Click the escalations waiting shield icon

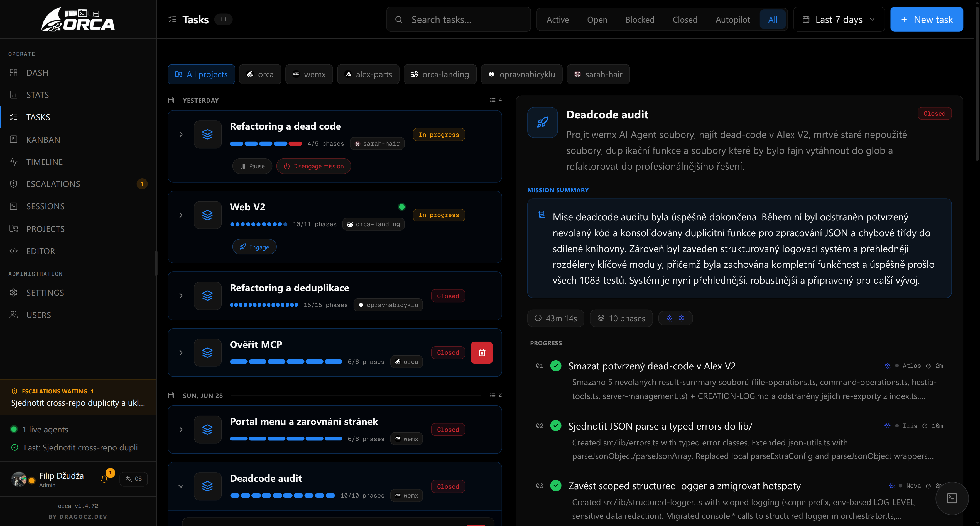tap(14, 391)
